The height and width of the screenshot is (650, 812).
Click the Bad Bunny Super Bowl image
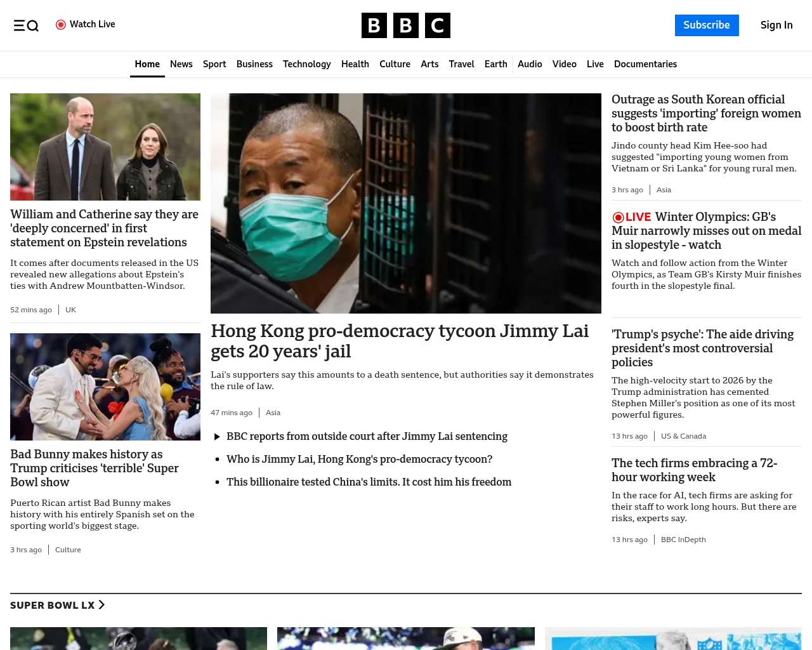105,387
